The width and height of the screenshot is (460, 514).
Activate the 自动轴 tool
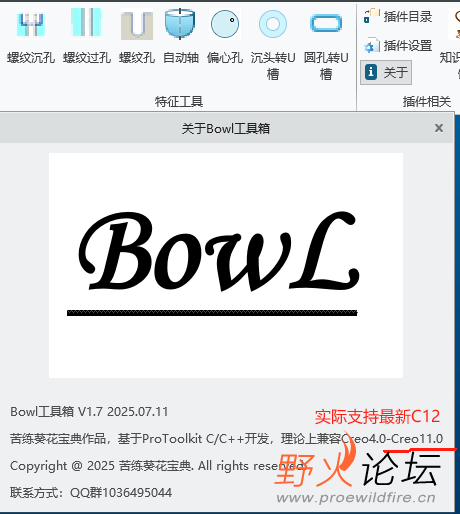coord(180,24)
